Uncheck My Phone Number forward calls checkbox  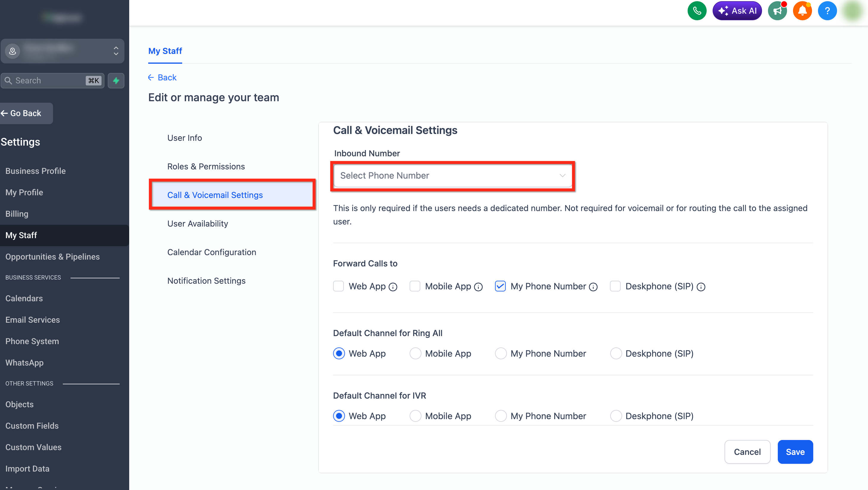(500, 286)
